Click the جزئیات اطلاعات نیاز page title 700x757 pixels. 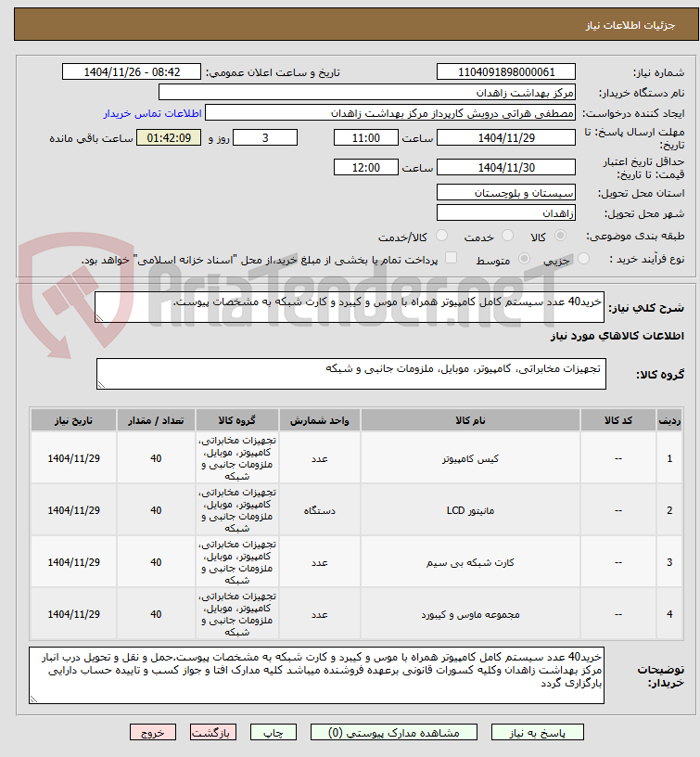630,25
